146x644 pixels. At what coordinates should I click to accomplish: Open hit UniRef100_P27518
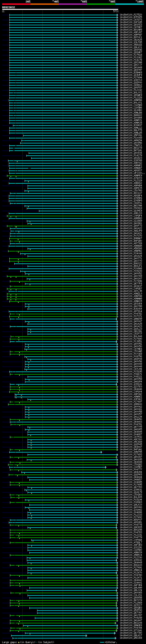tap(131, 55)
